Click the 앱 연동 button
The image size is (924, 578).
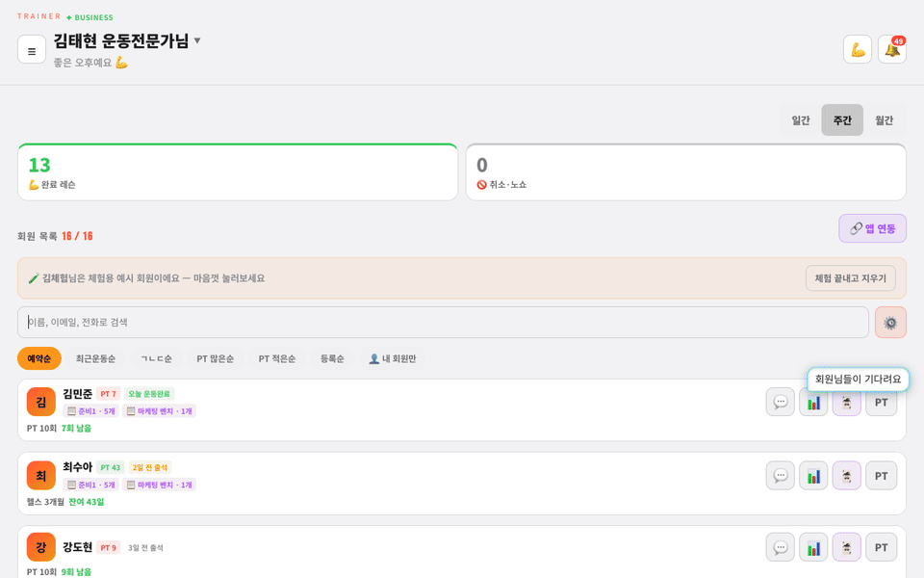pyautogui.click(x=872, y=228)
